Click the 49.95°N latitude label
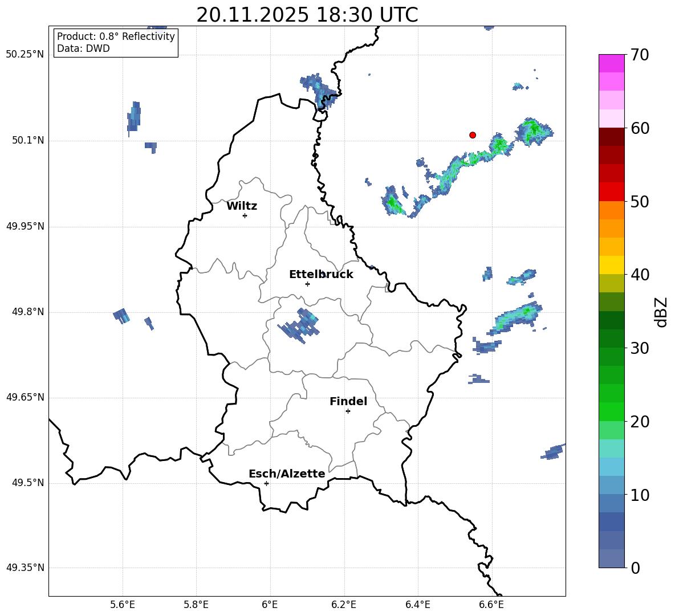The image size is (675, 616). (x=25, y=226)
